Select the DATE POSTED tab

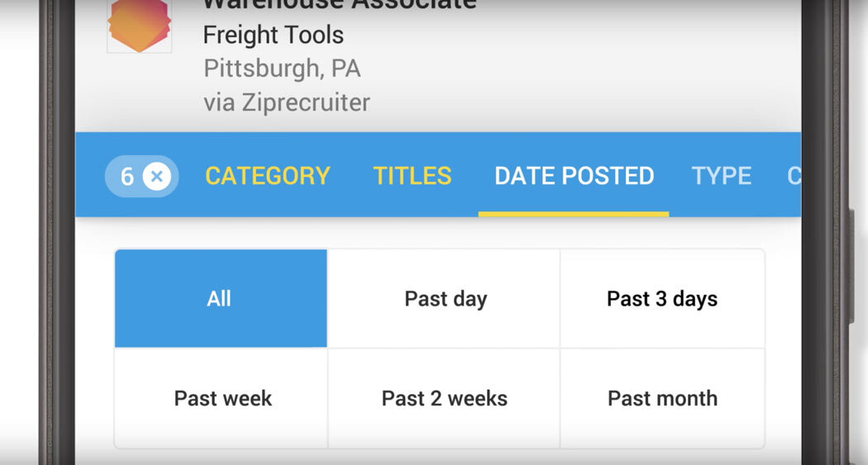click(x=574, y=176)
